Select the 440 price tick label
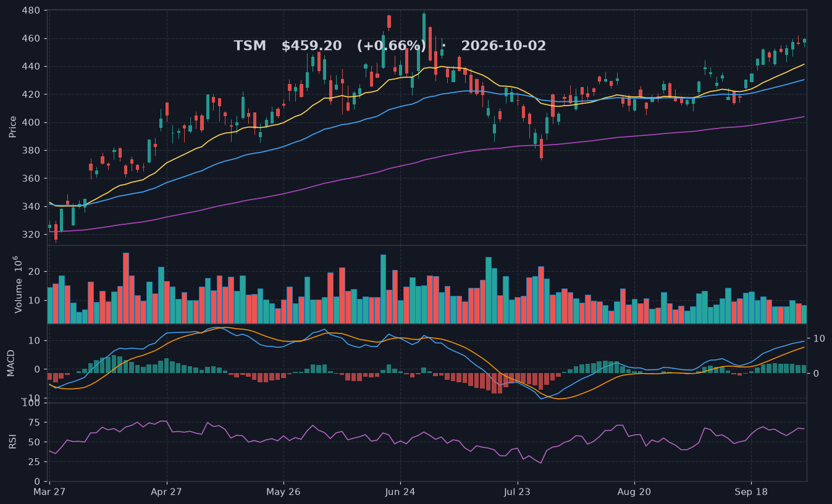The image size is (832, 504). [31, 67]
